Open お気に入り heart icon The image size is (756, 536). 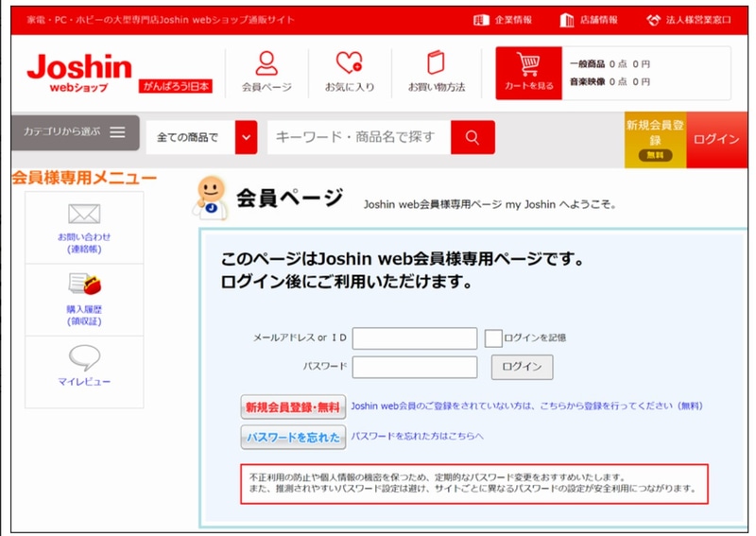pyautogui.click(x=349, y=62)
